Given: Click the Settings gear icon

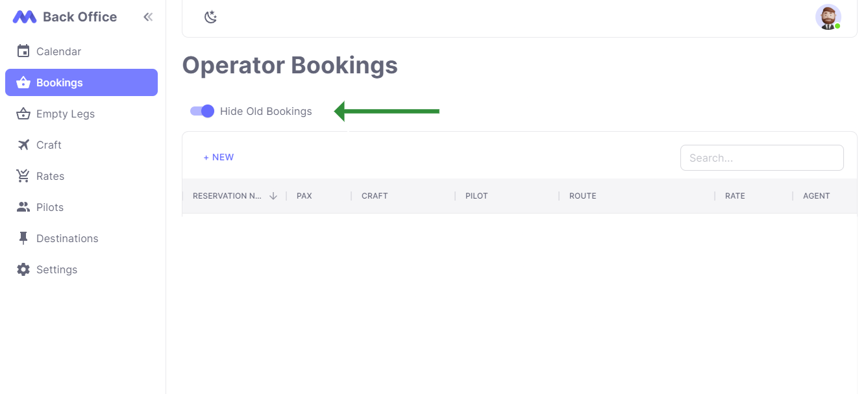Looking at the screenshot, I should [23, 269].
